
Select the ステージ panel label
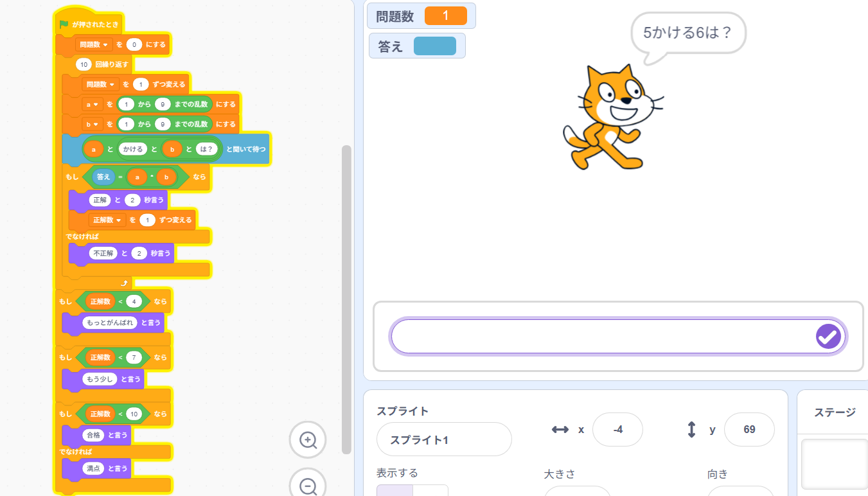835,412
